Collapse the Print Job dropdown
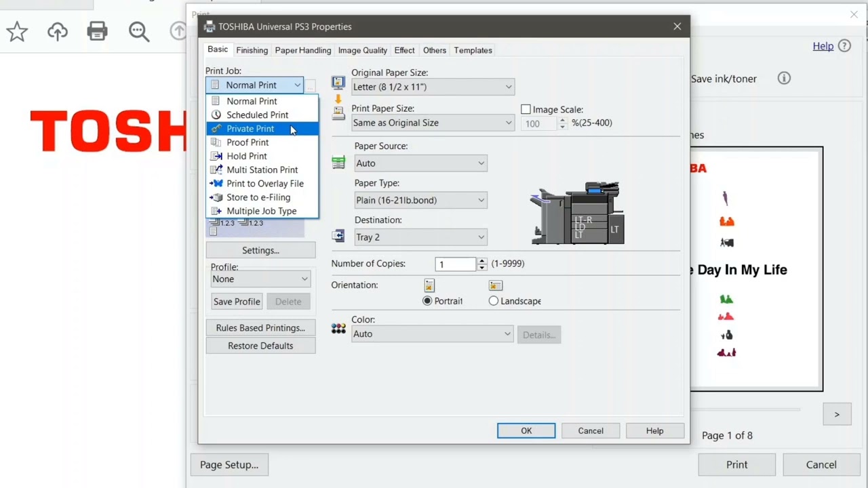Viewport: 868px width, 488px height. [x=297, y=85]
